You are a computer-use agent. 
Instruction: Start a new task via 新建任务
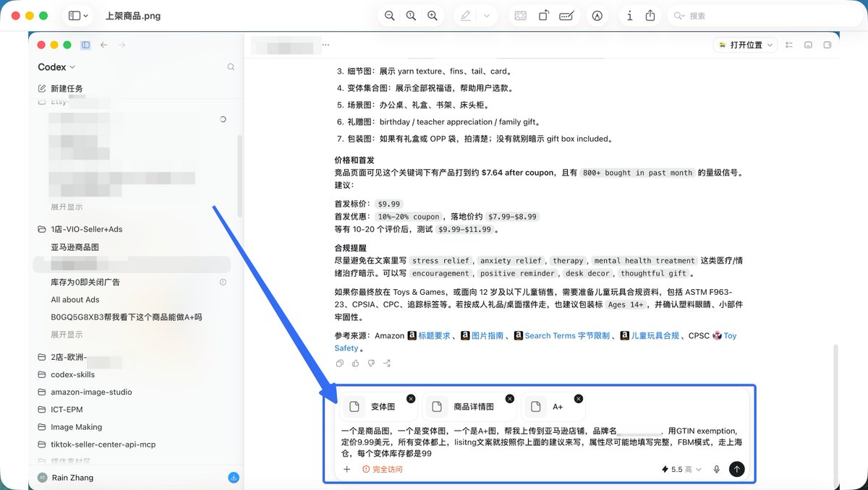coord(60,88)
